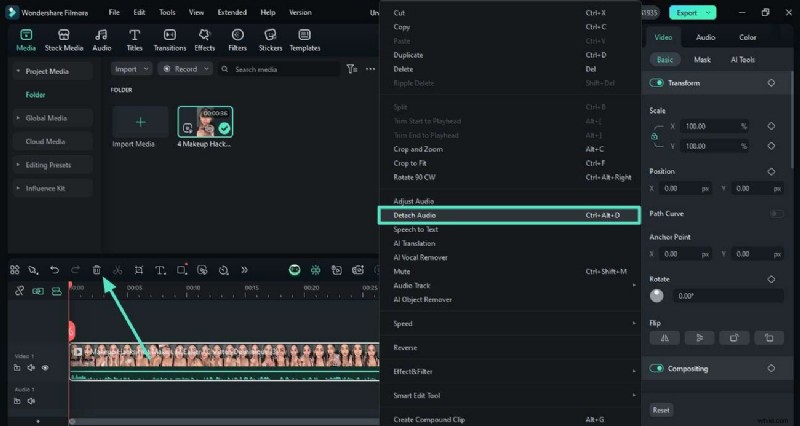The image size is (800, 426).
Task: Open the Transitions panel
Action: pyautogui.click(x=169, y=39)
